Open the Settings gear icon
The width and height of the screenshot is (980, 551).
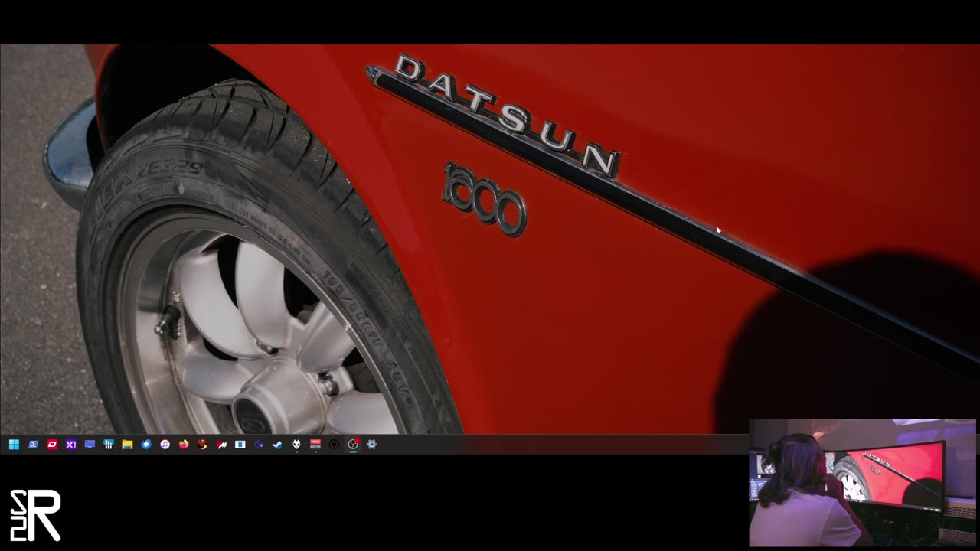(371, 444)
